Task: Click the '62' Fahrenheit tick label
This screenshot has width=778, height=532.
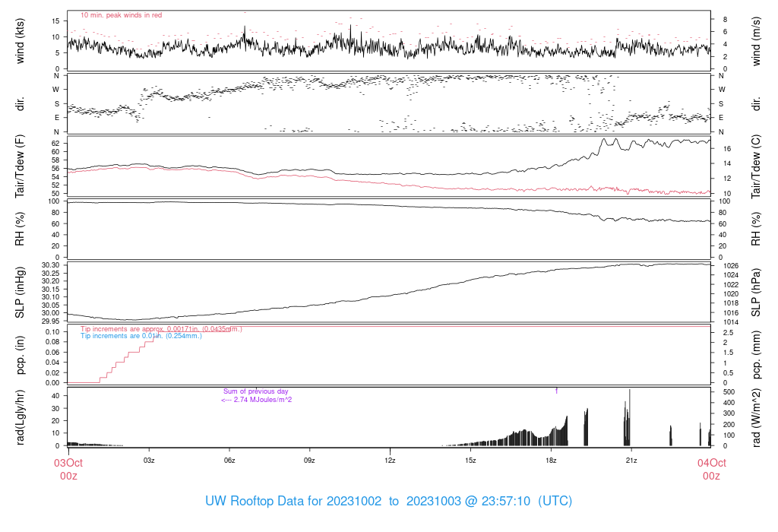Action: tap(55, 143)
